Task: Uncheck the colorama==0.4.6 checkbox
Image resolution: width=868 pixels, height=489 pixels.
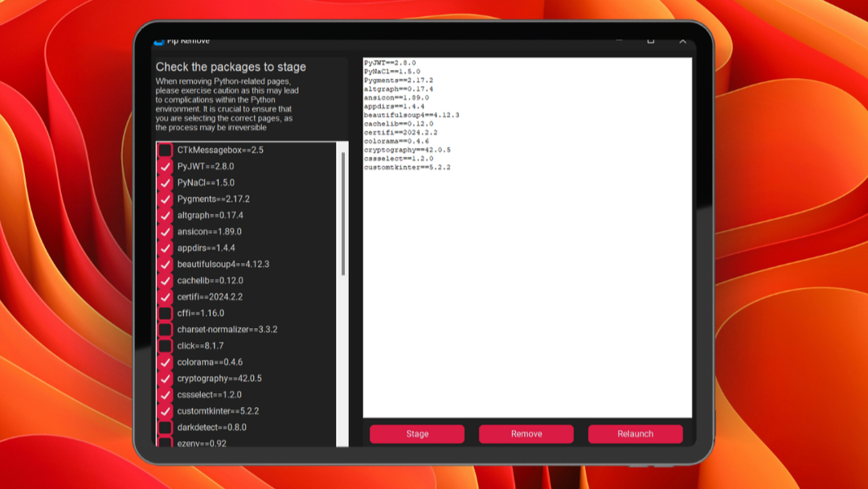Action: [165, 362]
